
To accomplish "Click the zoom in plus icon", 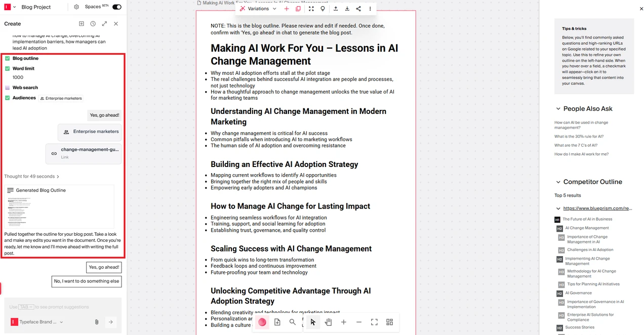I will [x=344, y=322].
